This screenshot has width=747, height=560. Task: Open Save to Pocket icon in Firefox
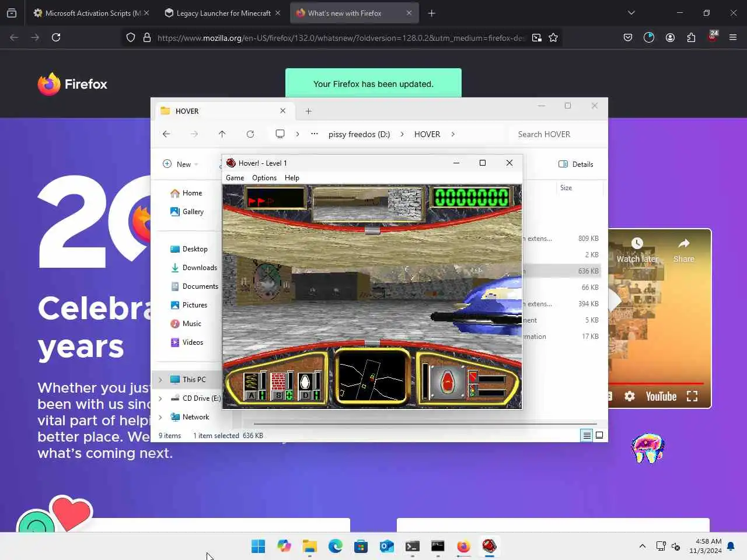pyautogui.click(x=628, y=37)
